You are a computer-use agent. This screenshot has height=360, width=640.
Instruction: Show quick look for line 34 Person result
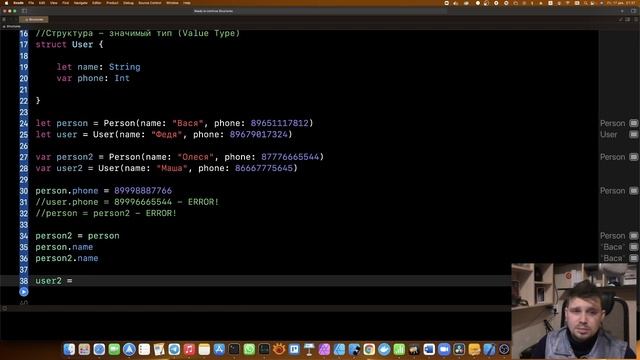click(x=633, y=236)
